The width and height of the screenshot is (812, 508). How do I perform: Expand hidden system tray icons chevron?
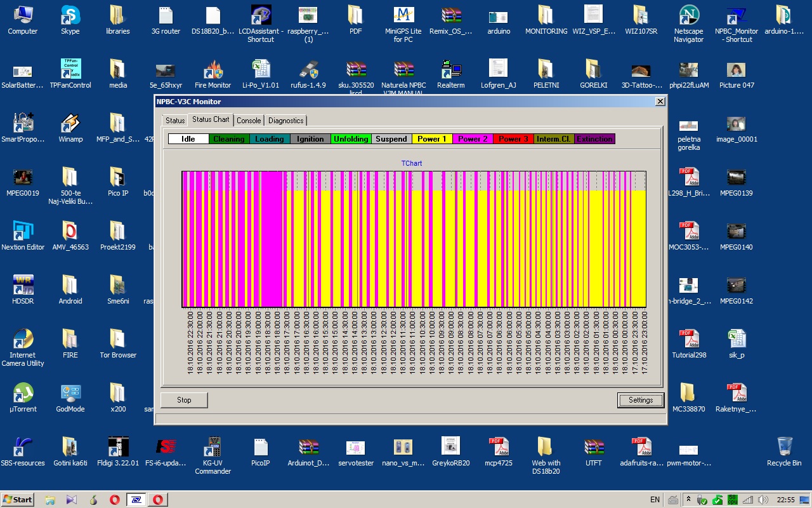pyautogui.click(x=688, y=500)
